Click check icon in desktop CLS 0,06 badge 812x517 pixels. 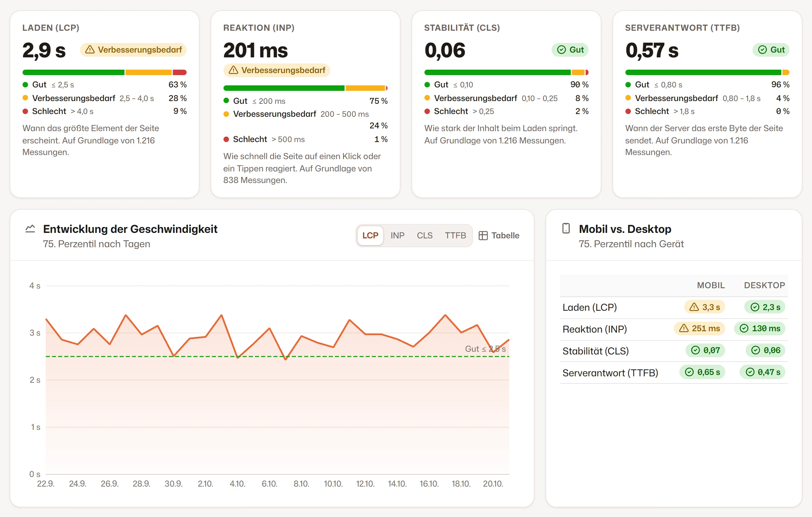(x=756, y=350)
